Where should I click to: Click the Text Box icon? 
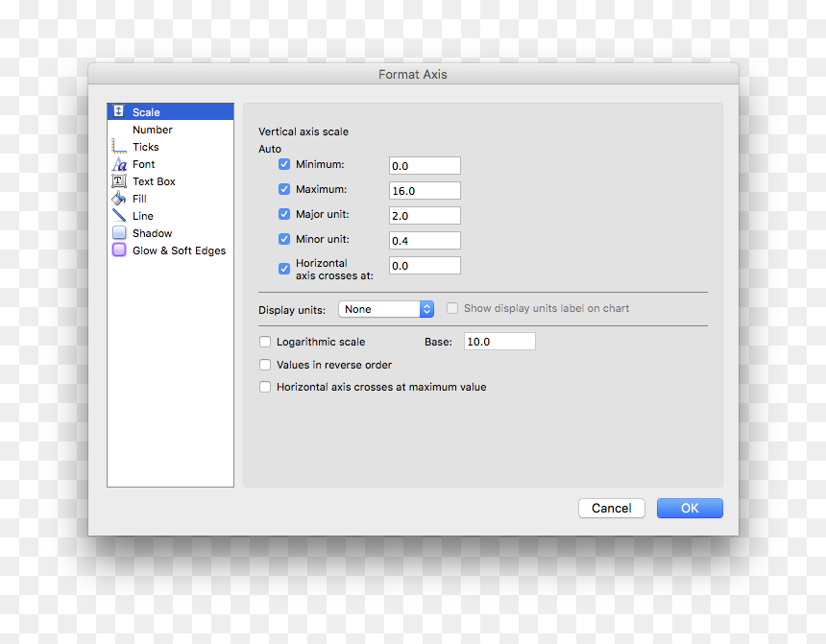pyautogui.click(x=119, y=181)
